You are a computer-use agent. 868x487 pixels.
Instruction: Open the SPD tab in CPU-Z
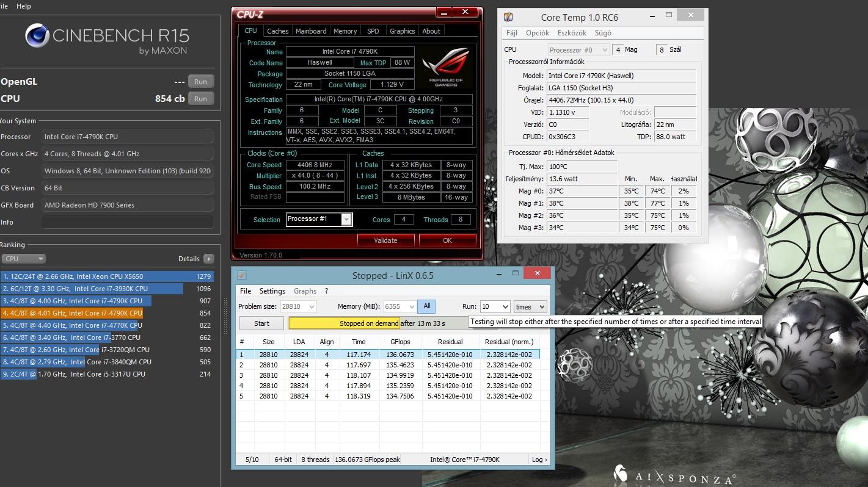tap(373, 31)
